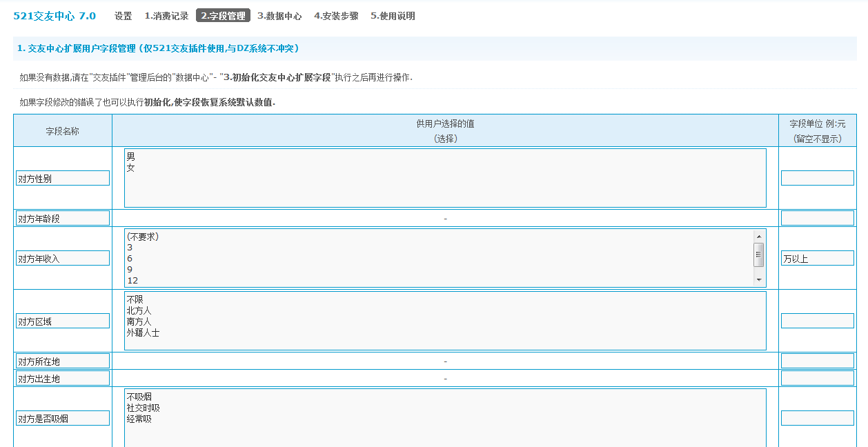Click the 对方年龄段 field name input
Screen dimensions: 868x447
pyautogui.click(x=63, y=218)
